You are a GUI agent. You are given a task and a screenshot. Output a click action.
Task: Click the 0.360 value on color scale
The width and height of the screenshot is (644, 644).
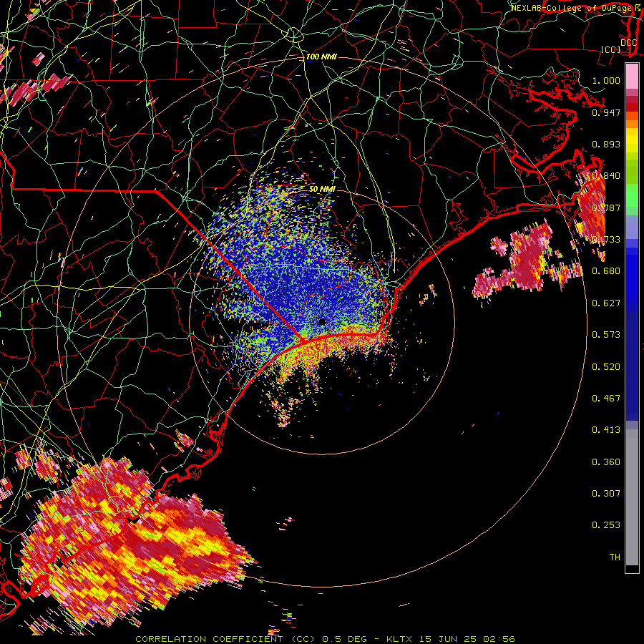[606, 462]
